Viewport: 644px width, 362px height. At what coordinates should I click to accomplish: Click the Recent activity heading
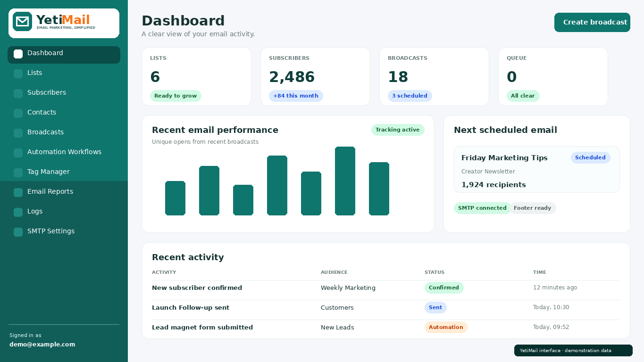(188, 257)
